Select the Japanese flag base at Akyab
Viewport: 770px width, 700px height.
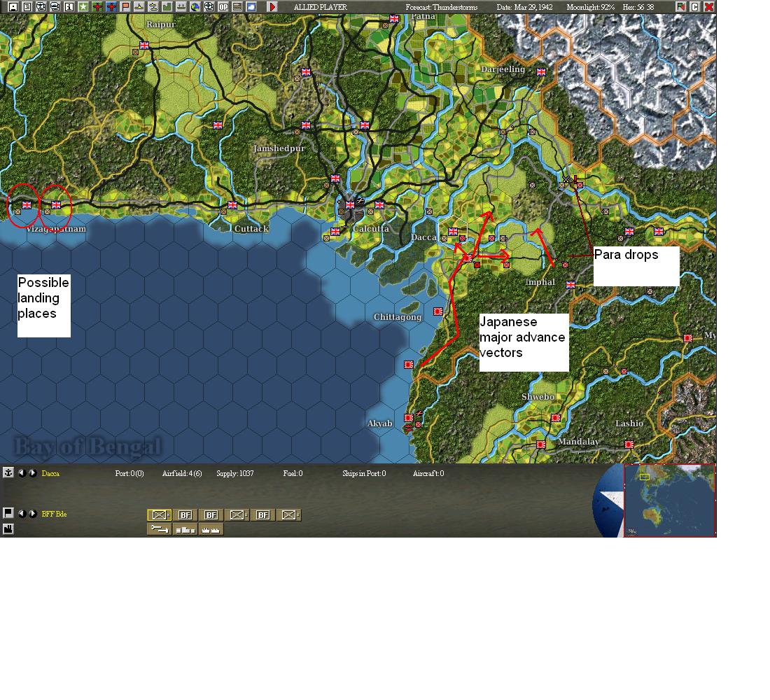(x=409, y=417)
